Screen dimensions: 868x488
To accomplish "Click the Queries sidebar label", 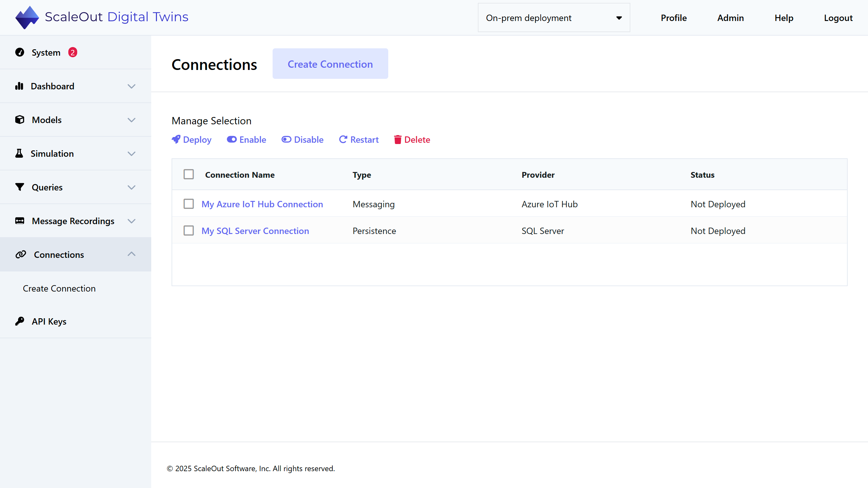I will 47,188.
